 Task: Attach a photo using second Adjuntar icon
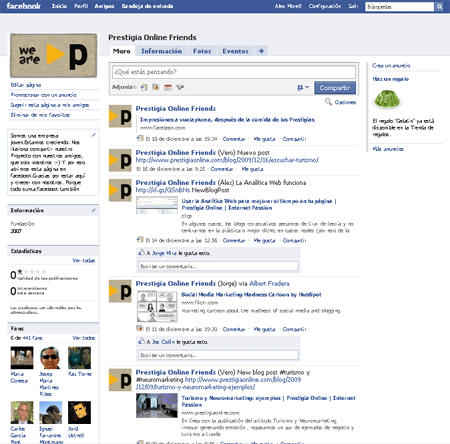pyautogui.click(x=156, y=87)
